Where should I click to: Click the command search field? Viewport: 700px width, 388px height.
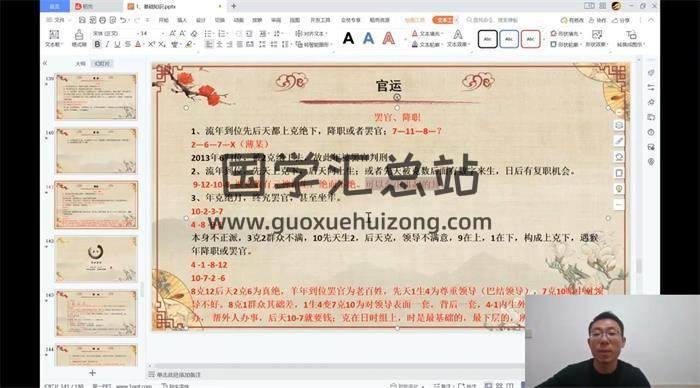pos(492,20)
